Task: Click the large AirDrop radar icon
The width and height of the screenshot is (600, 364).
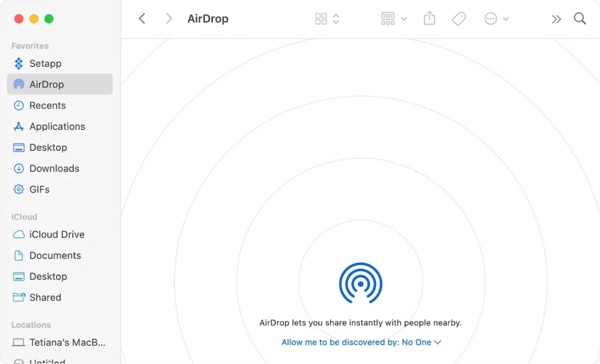Action: pyautogui.click(x=360, y=283)
